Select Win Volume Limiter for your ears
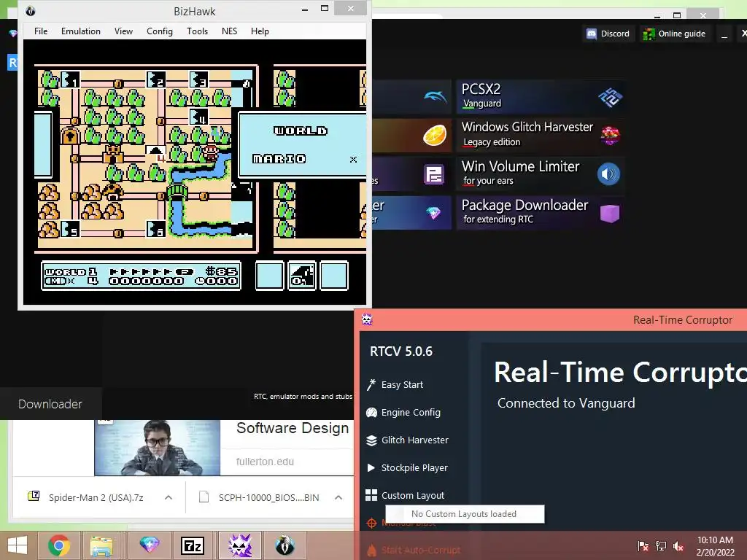 (541, 174)
